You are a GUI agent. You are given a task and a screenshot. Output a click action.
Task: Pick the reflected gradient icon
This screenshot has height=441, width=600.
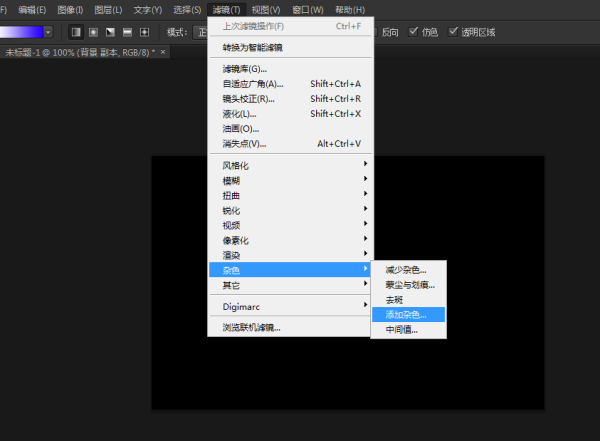127,32
